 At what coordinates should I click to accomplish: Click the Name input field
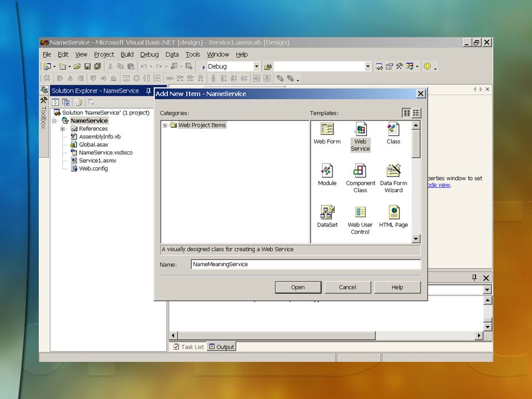pyautogui.click(x=306, y=264)
